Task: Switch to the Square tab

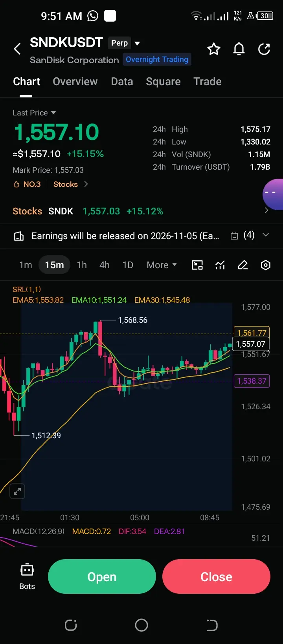Action: pos(163,81)
